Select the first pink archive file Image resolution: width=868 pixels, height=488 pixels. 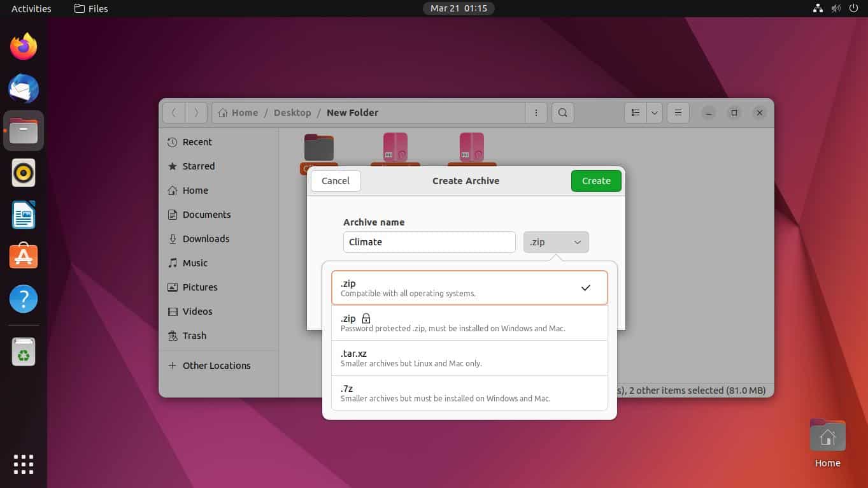(395, 147)
